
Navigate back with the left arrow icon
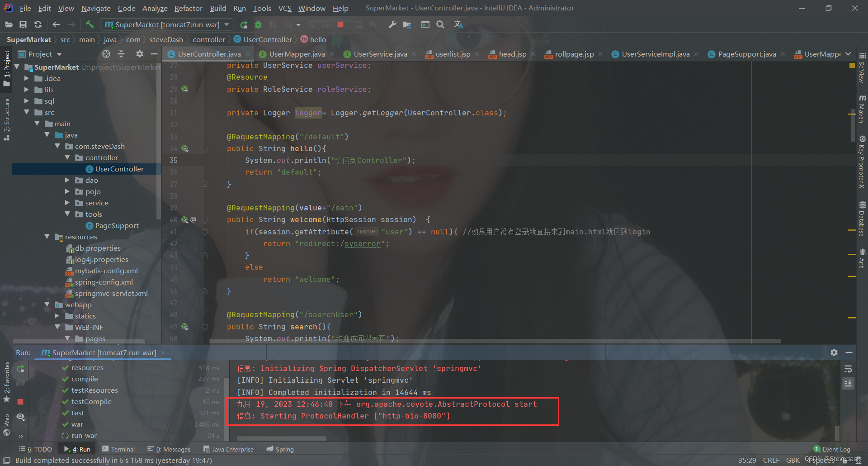(56, 24)
